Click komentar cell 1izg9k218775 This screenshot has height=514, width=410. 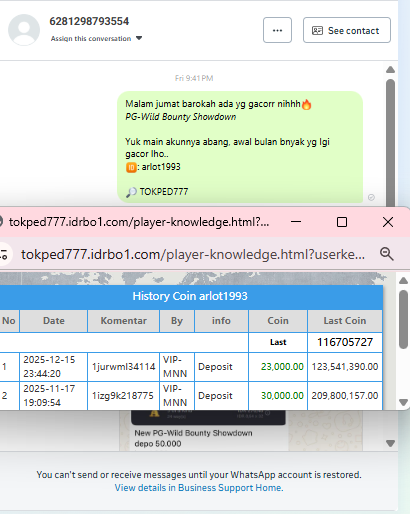123,396
